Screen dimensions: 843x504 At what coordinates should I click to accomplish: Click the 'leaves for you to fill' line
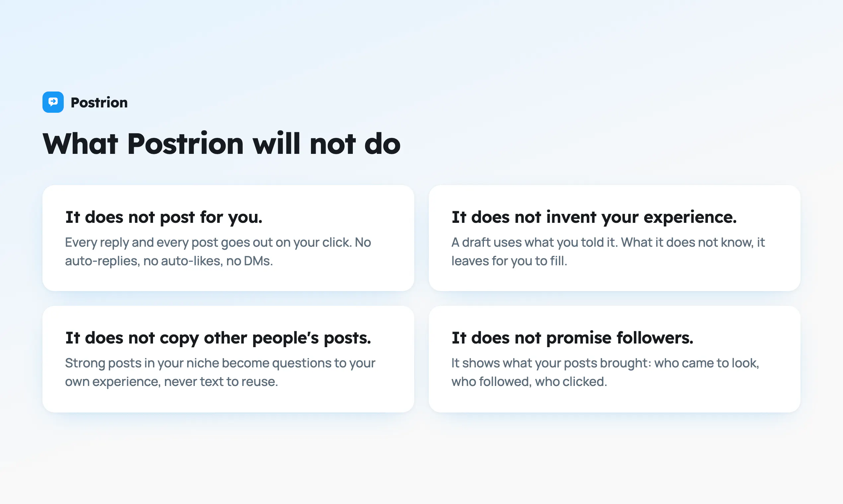click(x=509, y=261)
